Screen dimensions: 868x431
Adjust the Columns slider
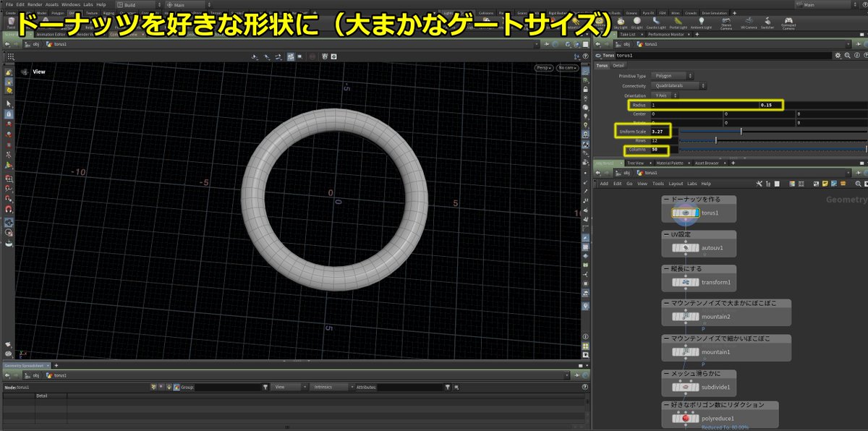(x=773, y=150)
